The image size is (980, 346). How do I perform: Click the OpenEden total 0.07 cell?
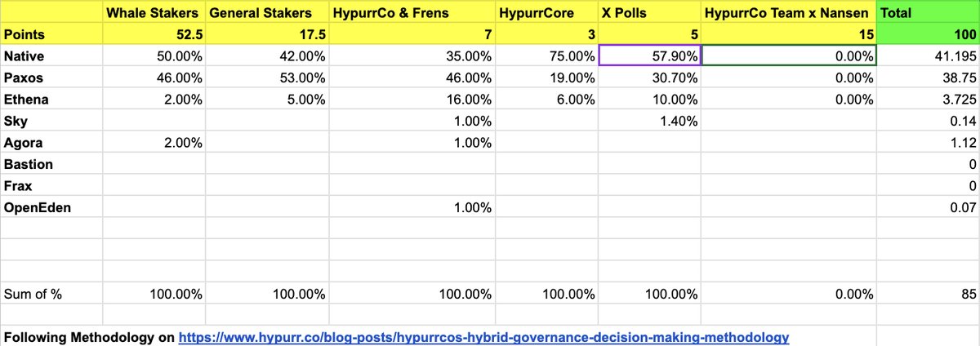(928, 207)
